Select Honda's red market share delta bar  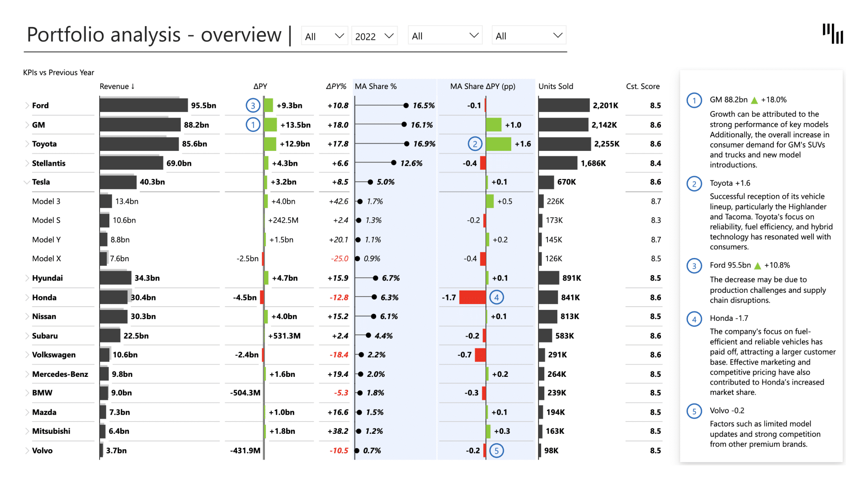click(x=472, y=297)
